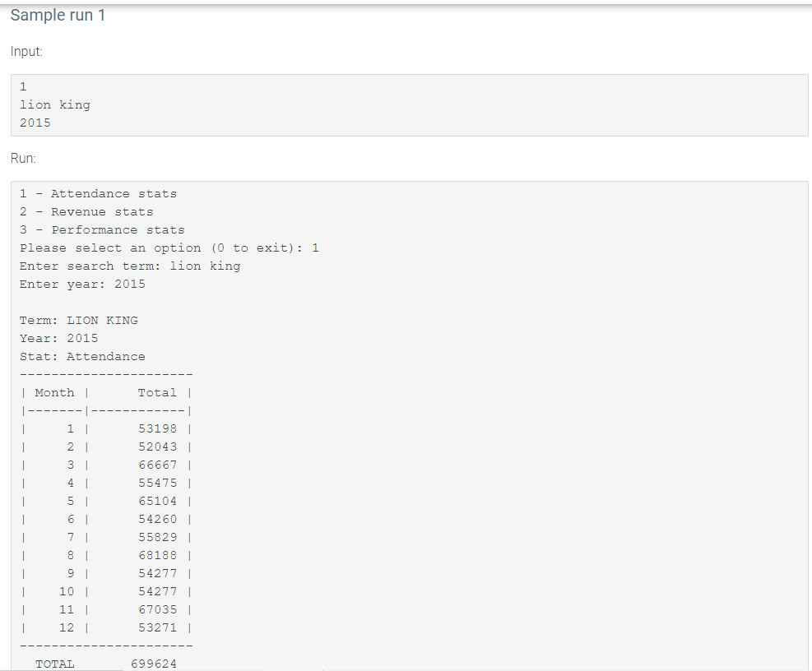Click the line reading lion king

pos(54,104)
